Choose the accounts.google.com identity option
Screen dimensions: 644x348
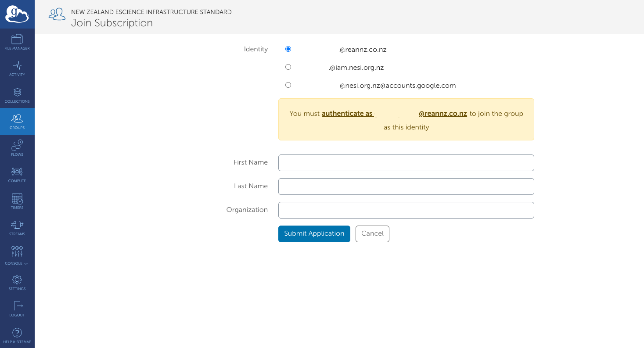coord(288,85)
